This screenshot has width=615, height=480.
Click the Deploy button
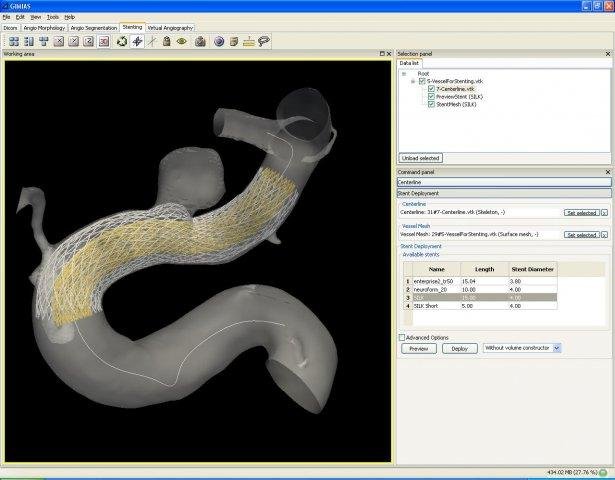460,348
